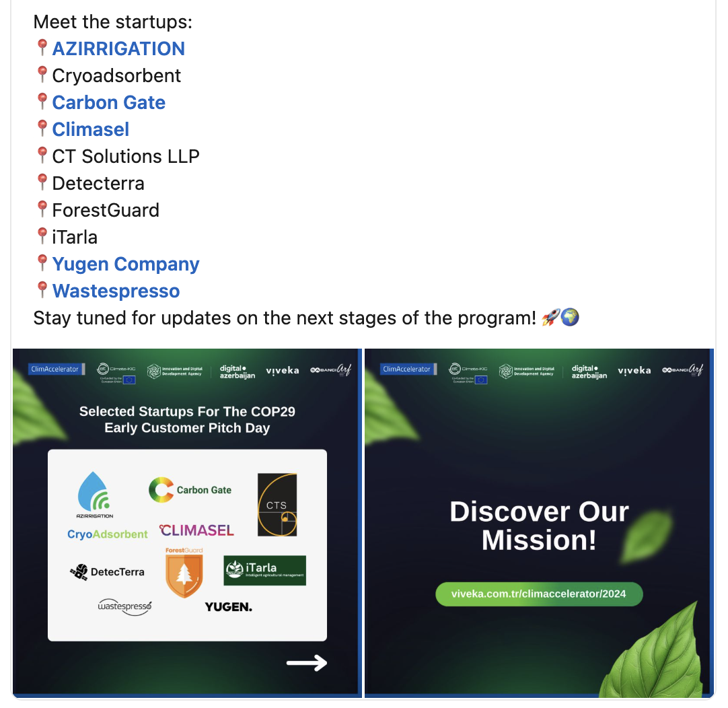Image resolution: width=728 pixels, height=708 pixels.
Task: Click the DetecTerra satellite logo
Action: click(107, 572)
